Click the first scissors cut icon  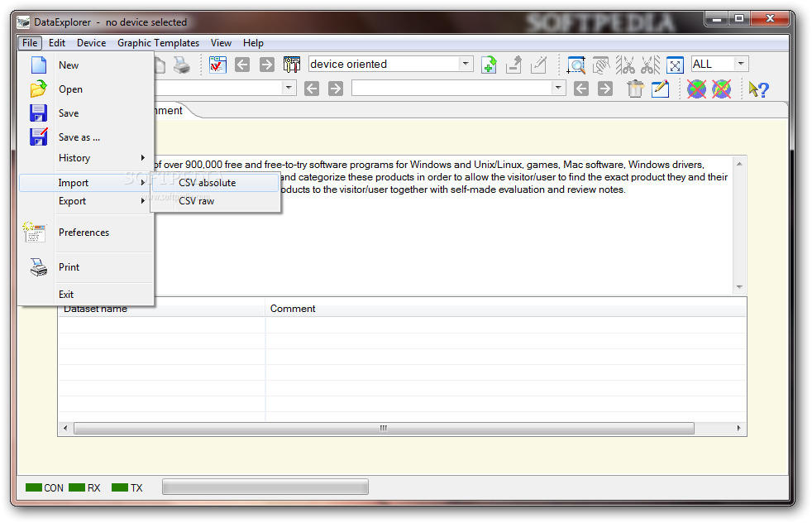[x=625, y=65]
